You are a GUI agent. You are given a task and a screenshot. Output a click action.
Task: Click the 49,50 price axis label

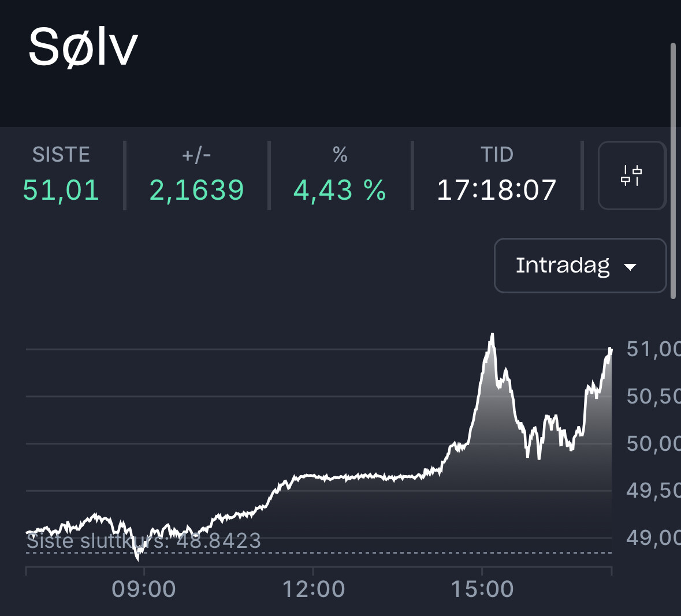653,491
